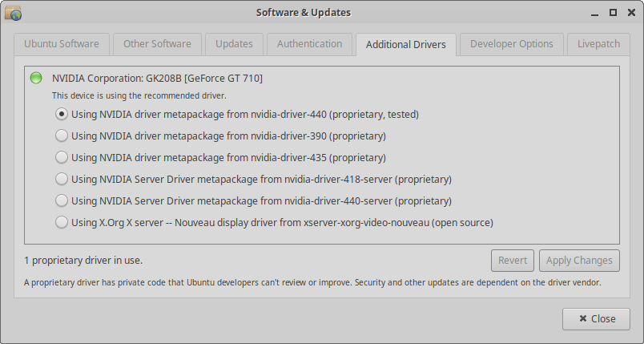Select the nvidia-driver-435 radio button

61,157
